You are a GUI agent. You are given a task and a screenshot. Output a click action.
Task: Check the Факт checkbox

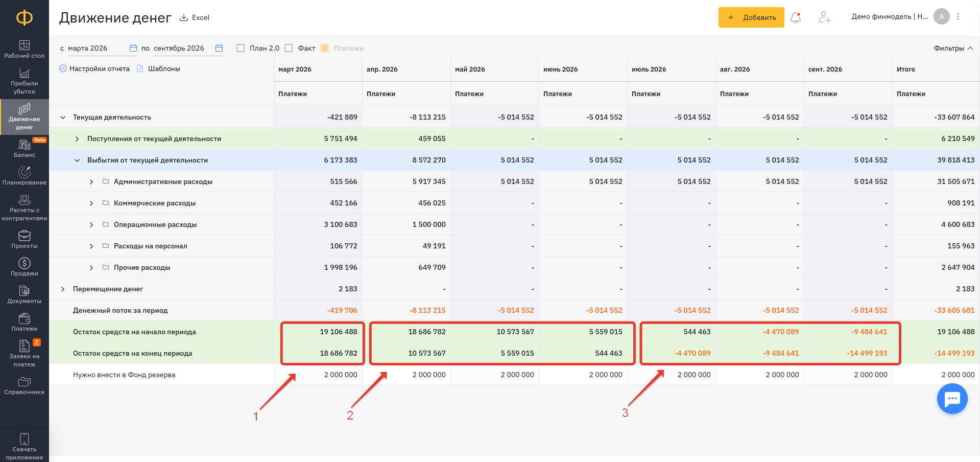tap(289, 48)
